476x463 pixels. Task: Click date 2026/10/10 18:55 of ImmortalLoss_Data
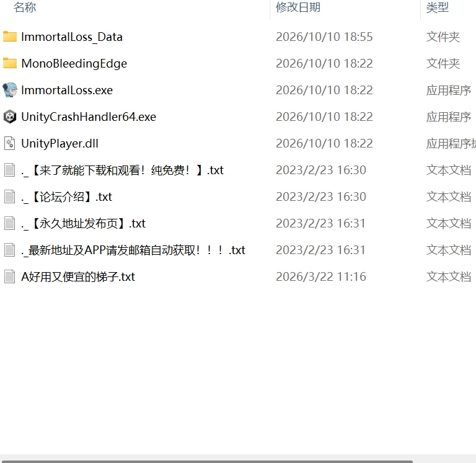pyautogui.click(x=324, y=37)
